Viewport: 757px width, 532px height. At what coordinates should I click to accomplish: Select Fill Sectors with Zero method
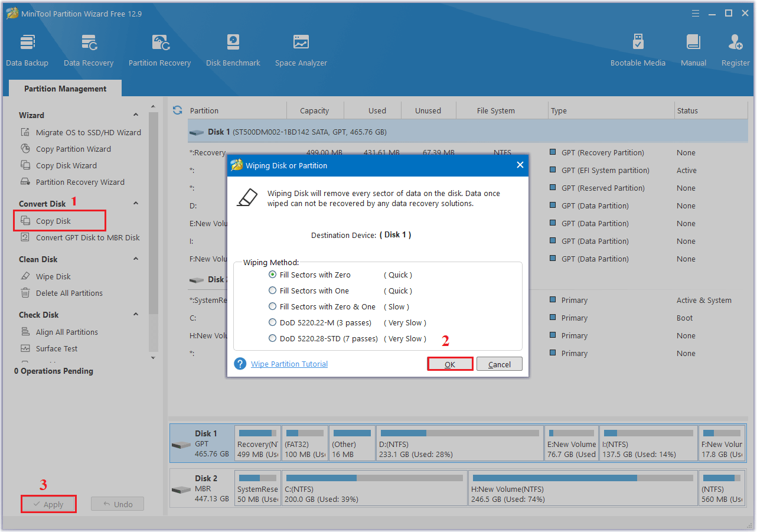click(x=272, y=275)
